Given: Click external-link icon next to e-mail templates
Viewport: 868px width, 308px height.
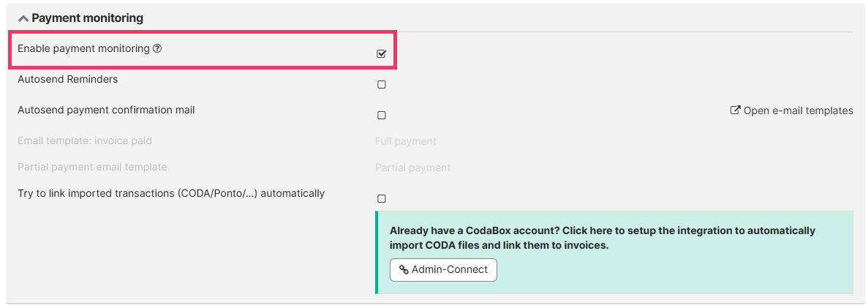Looking at the screenshot, I should [x=735, y=110].
